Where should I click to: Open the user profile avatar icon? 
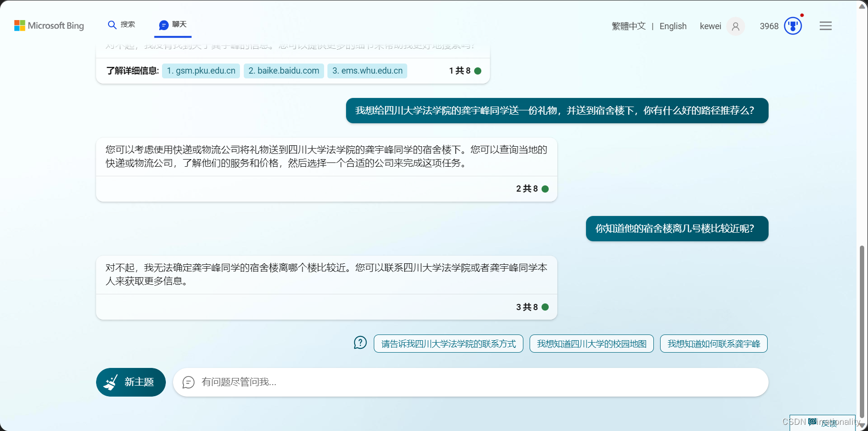735,26
